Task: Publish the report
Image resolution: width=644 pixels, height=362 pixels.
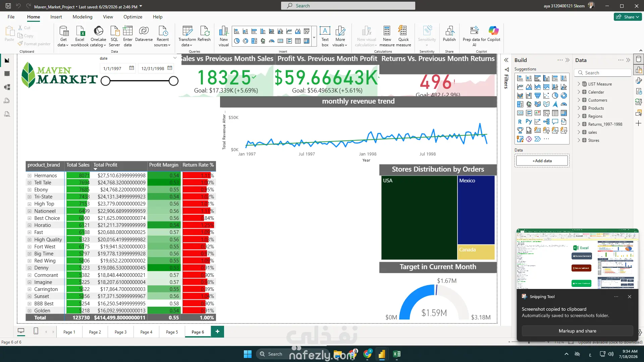Action: (449, 34)
